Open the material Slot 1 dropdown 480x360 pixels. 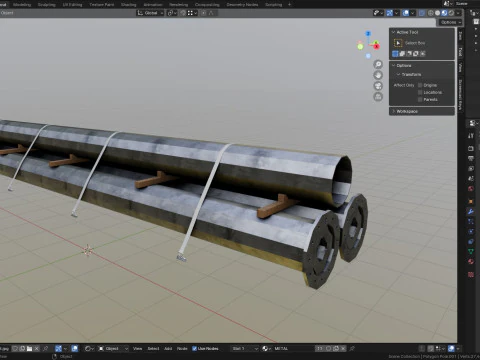(245, 349)
